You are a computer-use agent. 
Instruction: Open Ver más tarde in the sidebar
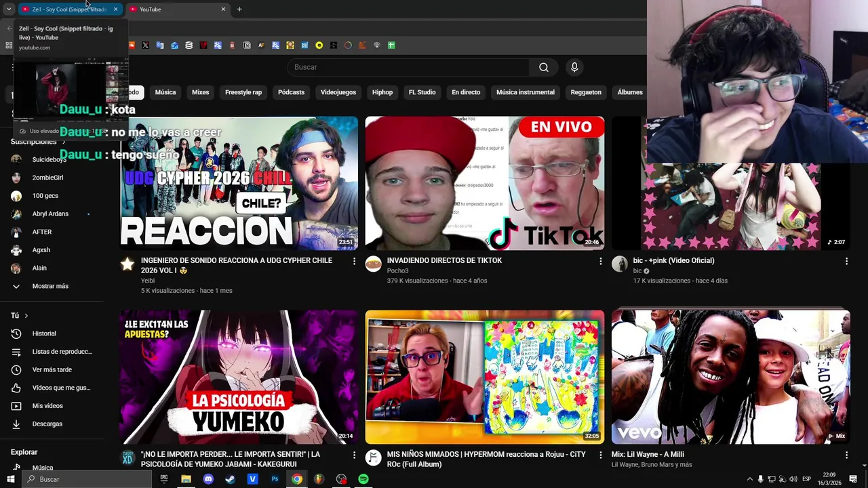tap(52, 369)
